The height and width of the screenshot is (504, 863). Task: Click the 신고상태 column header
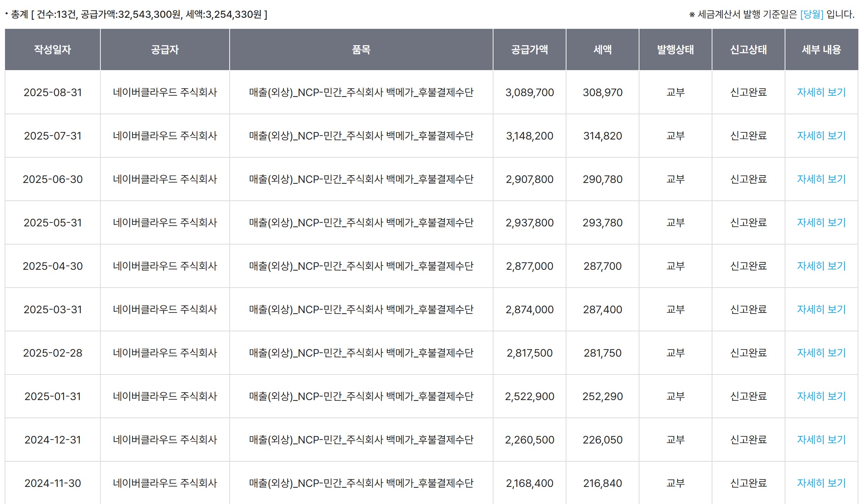748,49
